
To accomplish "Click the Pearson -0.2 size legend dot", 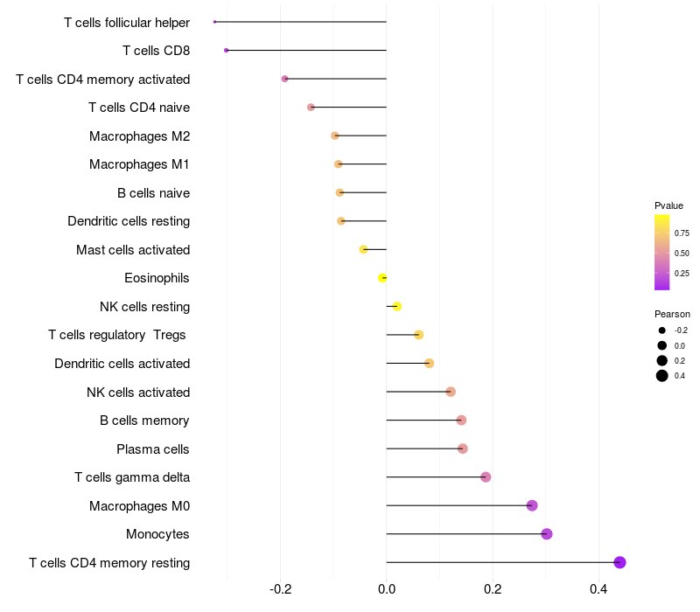I will (x=661, y=330).
